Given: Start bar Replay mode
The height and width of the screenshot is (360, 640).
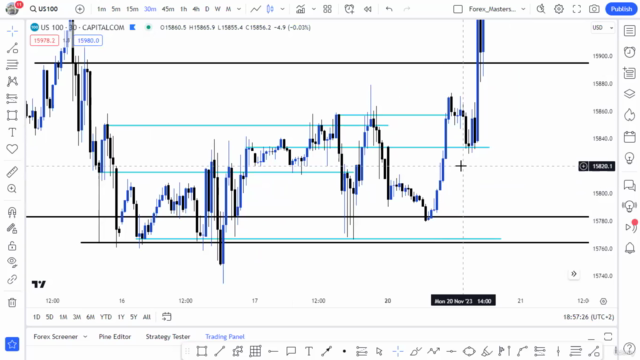Looking at the screenshot, I should coord(367,9).
